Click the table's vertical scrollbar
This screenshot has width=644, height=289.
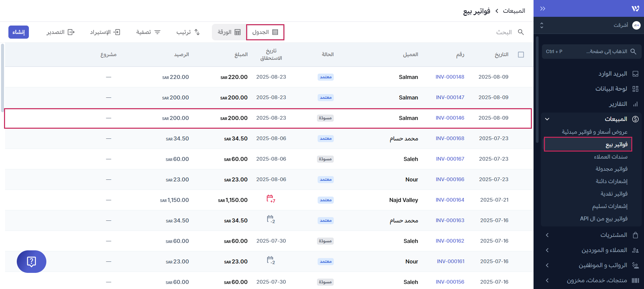tap(2, 77)
